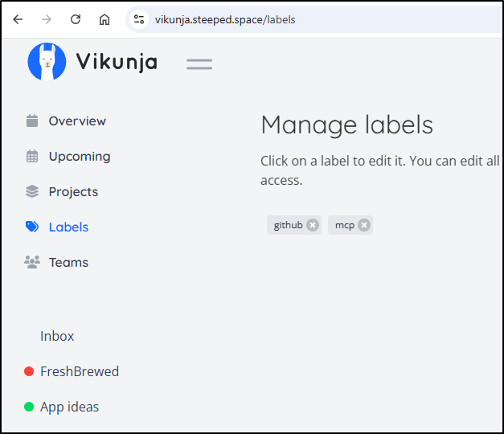Edit the mcp label
This screenshot has width=504, height=434.
point(344,225)
